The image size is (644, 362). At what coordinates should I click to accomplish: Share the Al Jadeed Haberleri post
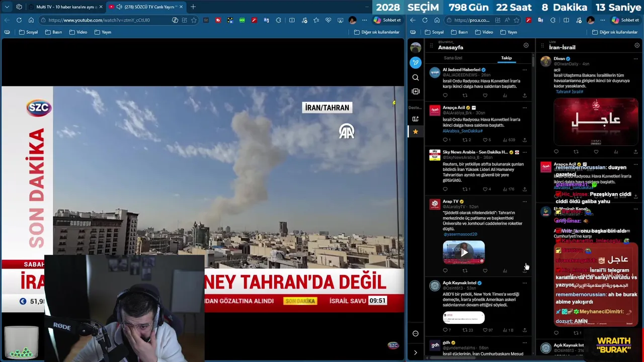pos(524,95)
